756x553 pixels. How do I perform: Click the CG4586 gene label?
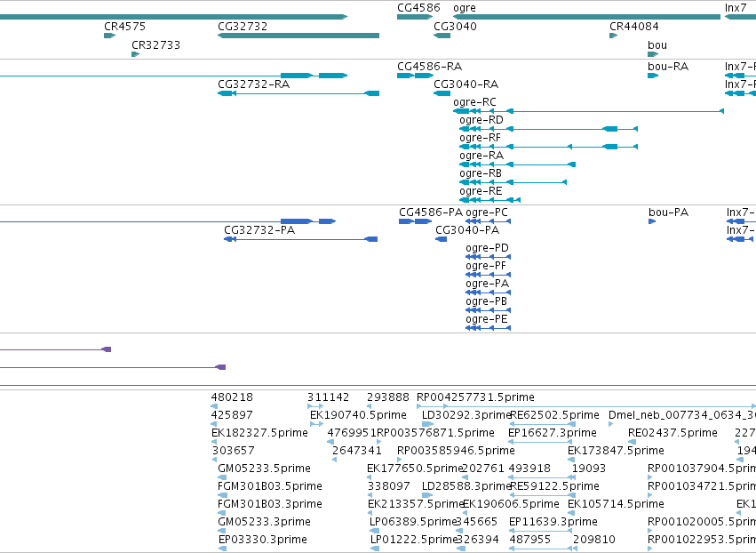click(418, 8)
